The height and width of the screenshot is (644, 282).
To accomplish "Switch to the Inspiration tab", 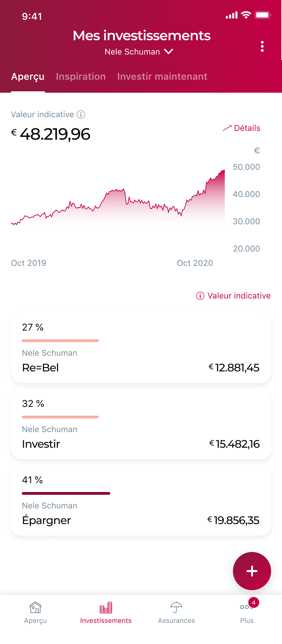I will pos(81,77).
